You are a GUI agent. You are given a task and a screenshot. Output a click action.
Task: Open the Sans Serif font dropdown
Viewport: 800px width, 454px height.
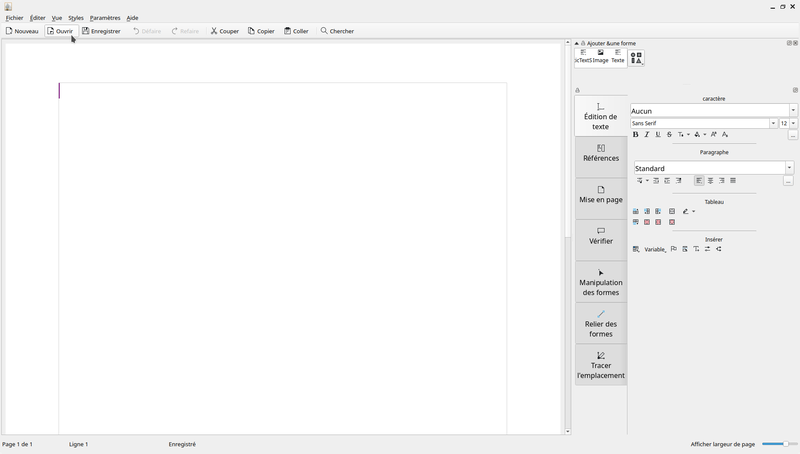point(773,123)
